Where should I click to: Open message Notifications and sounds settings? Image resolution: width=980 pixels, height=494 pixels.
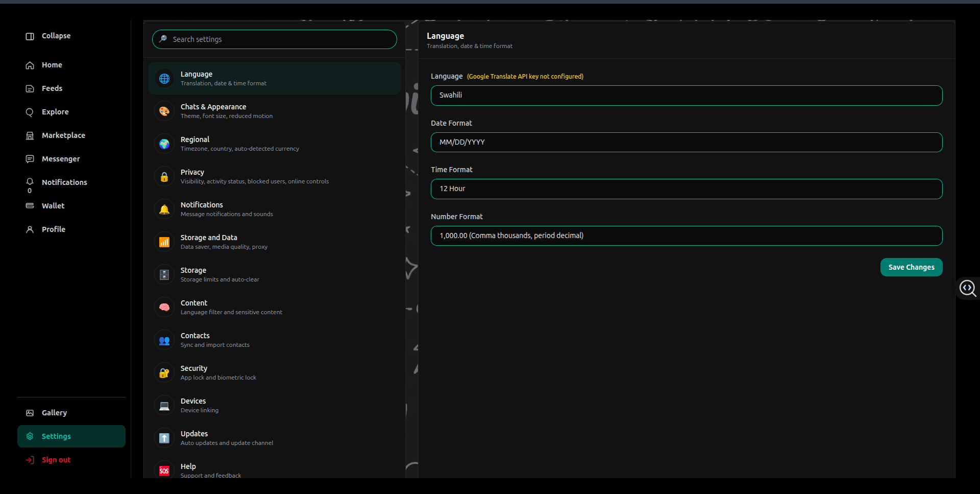(275, 209)
